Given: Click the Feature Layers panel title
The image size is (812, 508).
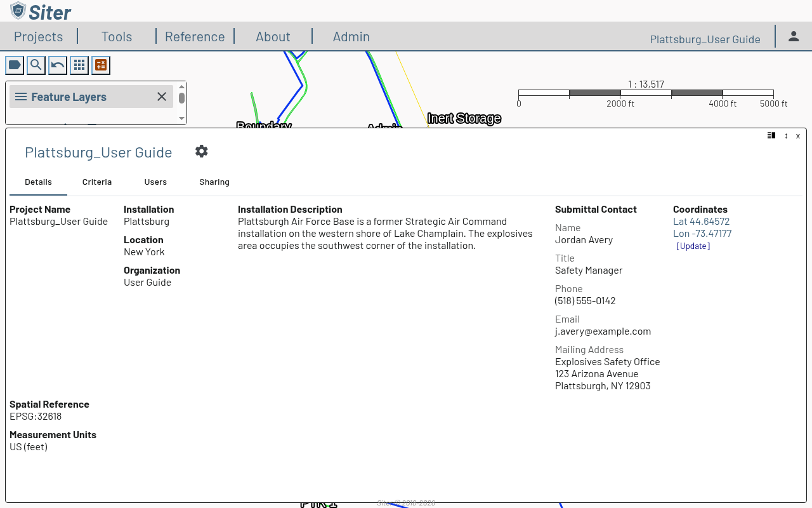Looking at the screenshot, I should click(x=69, y=97).
